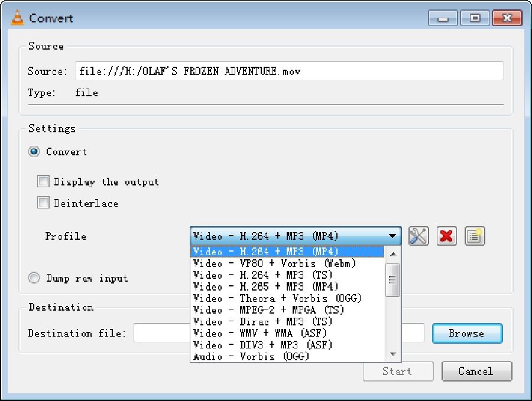This screenshot has width=532, height=401.
Task: Click the profile list scroll up arrow
Action: coord(393,254)
